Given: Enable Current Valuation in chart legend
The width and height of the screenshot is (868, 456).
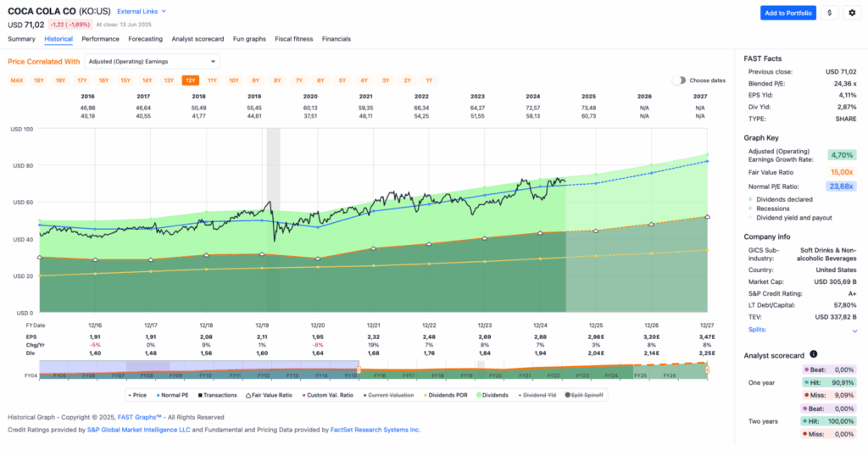Looking at the screenshot, I should coord(388,395).
